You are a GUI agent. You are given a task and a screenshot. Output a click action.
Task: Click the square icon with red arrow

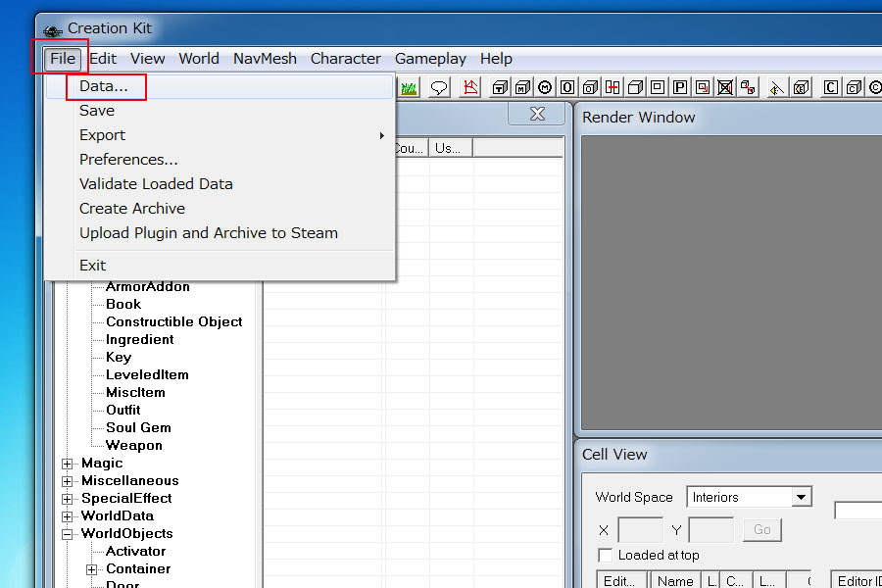pyautogui.click(x=703, y=88)
